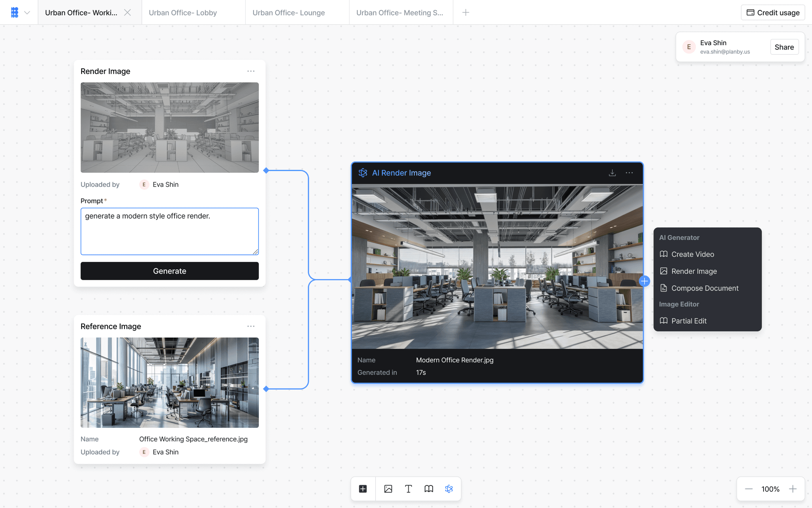
Task: Switch to Urban Office- Lobby tab
Action: point(183,13)
